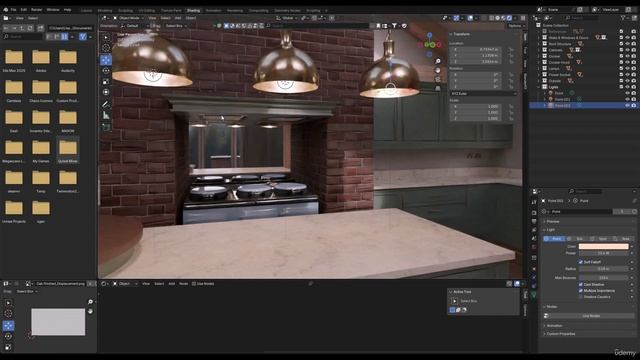
Task: Open the Object Data (light) properties tab
Action: 534,294
